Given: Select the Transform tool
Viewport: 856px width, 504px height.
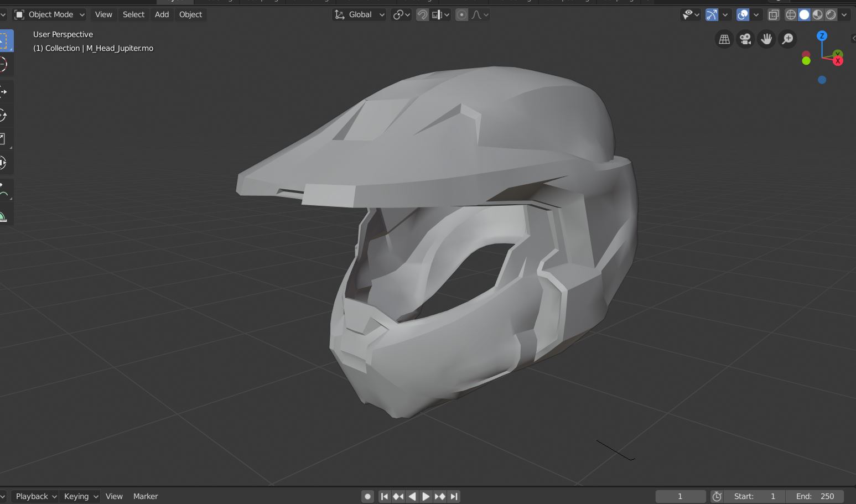Looking at the screenshot, I should (4, 163).
